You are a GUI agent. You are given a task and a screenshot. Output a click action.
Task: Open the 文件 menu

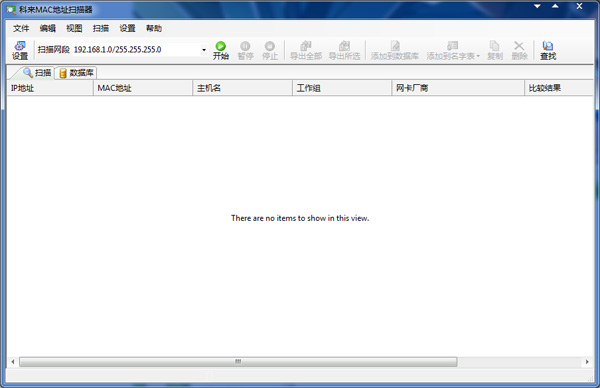pyautogui.click(x=21, y=28)
